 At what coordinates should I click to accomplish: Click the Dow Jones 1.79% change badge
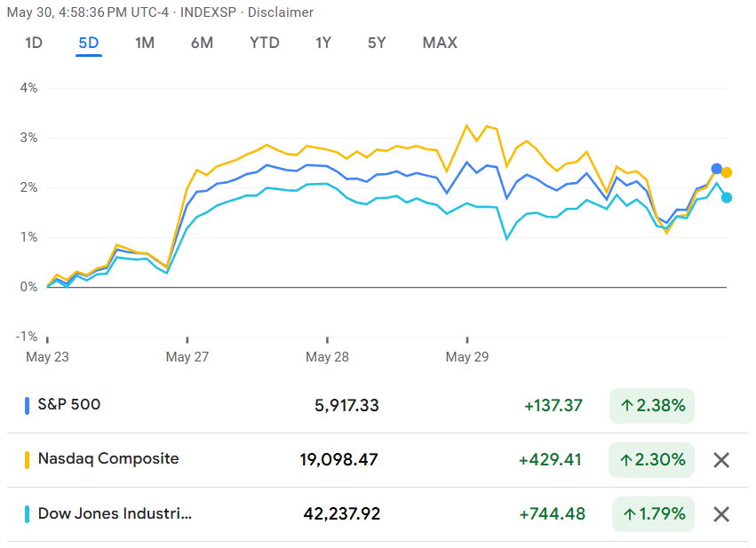(x=653, y=514)
